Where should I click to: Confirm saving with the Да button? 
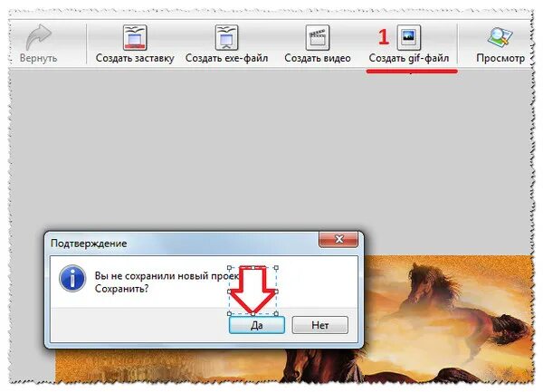pos(257,325)
